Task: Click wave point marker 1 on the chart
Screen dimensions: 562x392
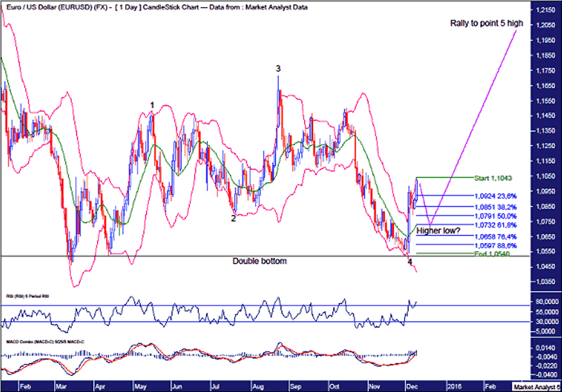Action: pos(152,105)
